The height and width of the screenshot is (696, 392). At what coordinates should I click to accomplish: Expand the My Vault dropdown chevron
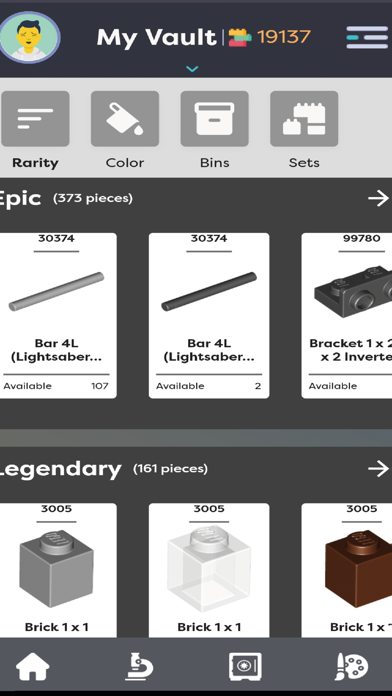pos(192,69)
